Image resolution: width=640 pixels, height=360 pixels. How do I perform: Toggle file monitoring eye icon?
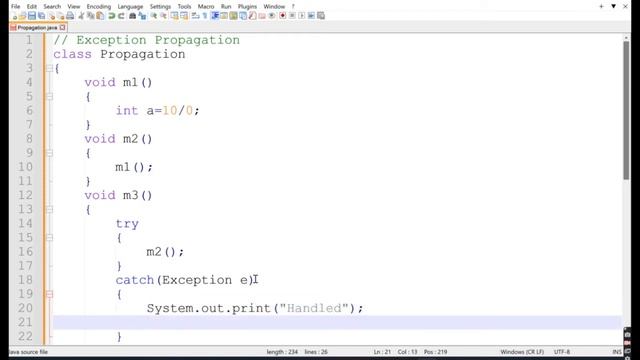272,16
